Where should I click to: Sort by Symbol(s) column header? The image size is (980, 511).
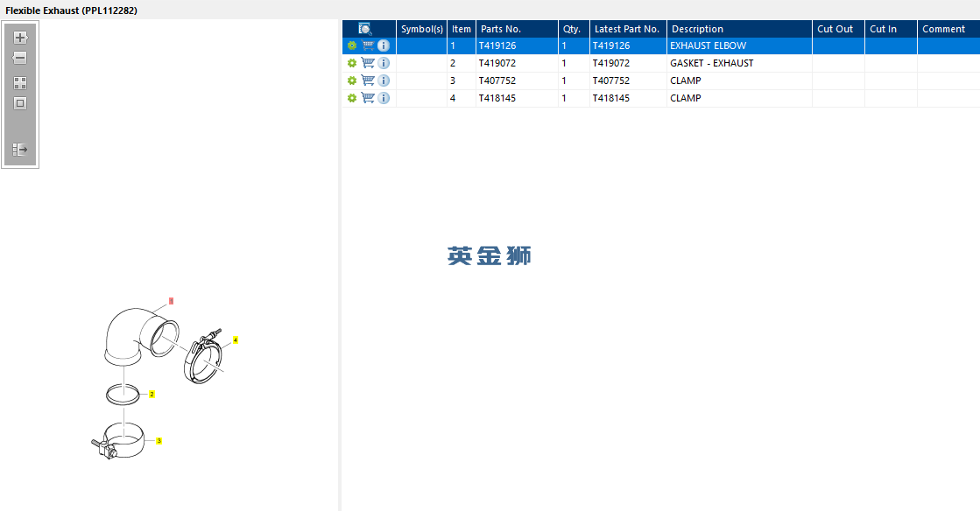pos(422,29)
